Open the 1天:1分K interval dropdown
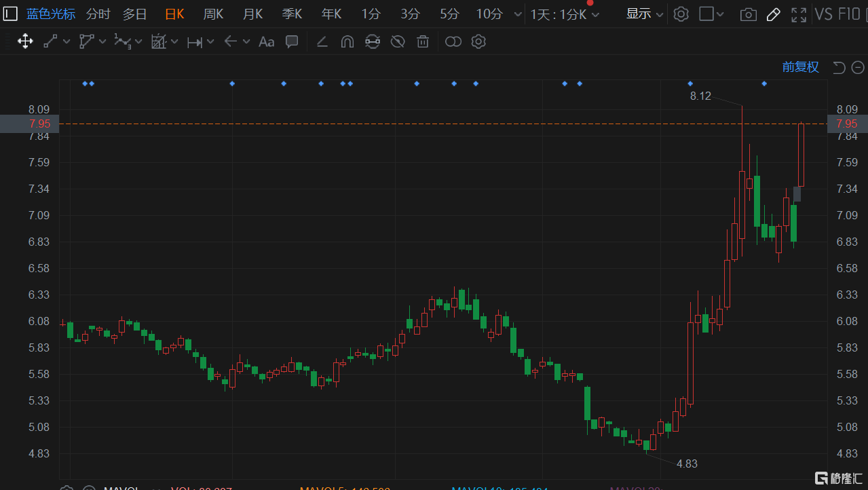868x490 pixels. 565,14
